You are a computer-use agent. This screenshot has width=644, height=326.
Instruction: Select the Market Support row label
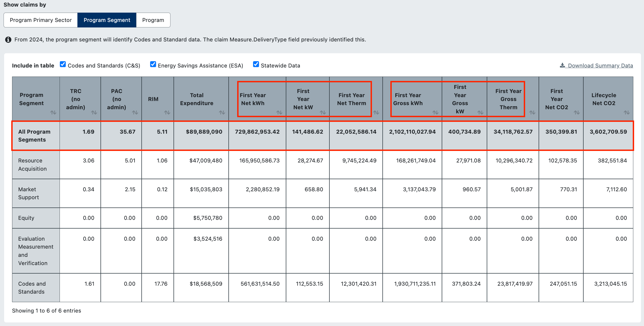point(29,193)
